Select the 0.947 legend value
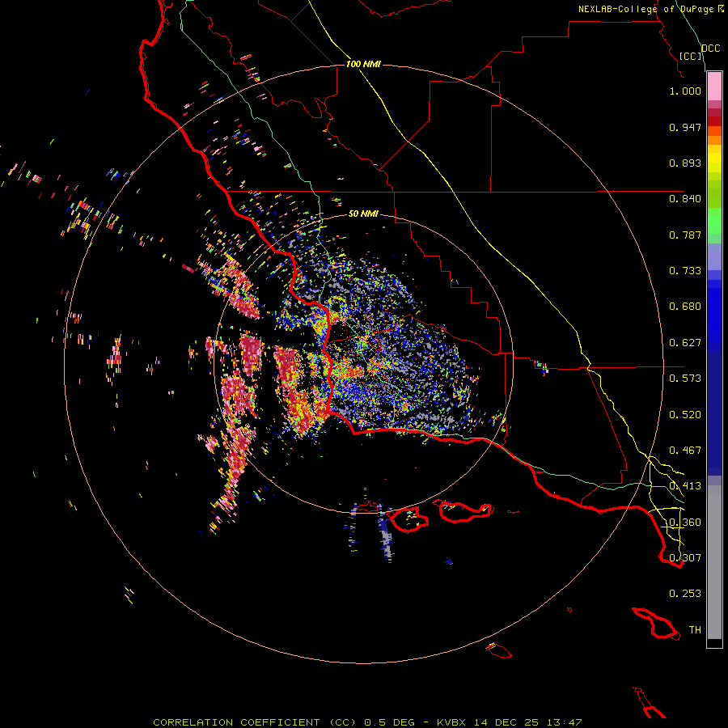The image size is (728, 728). click(685, 127)
